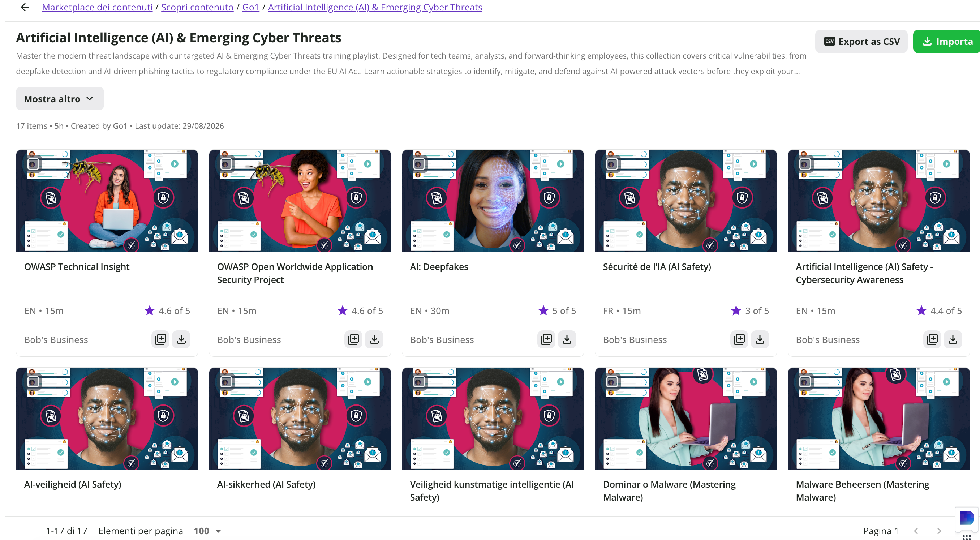The image size is (980, 540).
Task: Open Scopri contenuto breadcrumb link
Action: pyautogui.click(x=197, y=7)
